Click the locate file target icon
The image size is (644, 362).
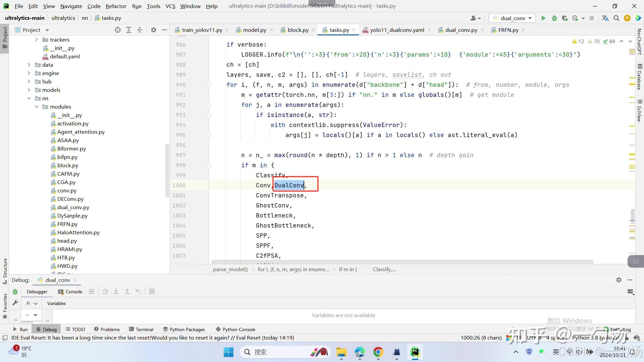coord(118,30)
